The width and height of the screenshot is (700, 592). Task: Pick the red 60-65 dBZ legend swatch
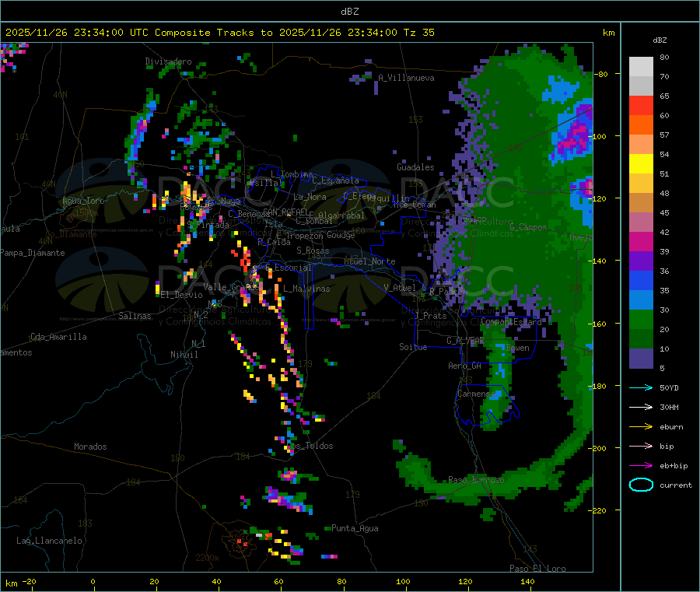[x=641, y=105]
